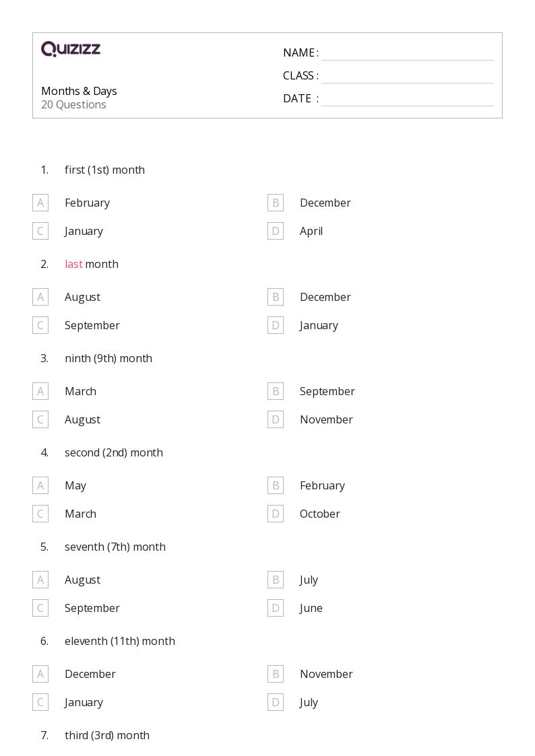Select box B November for eleventh month
This screenshot has width=535, height=756.
point(276,674)
